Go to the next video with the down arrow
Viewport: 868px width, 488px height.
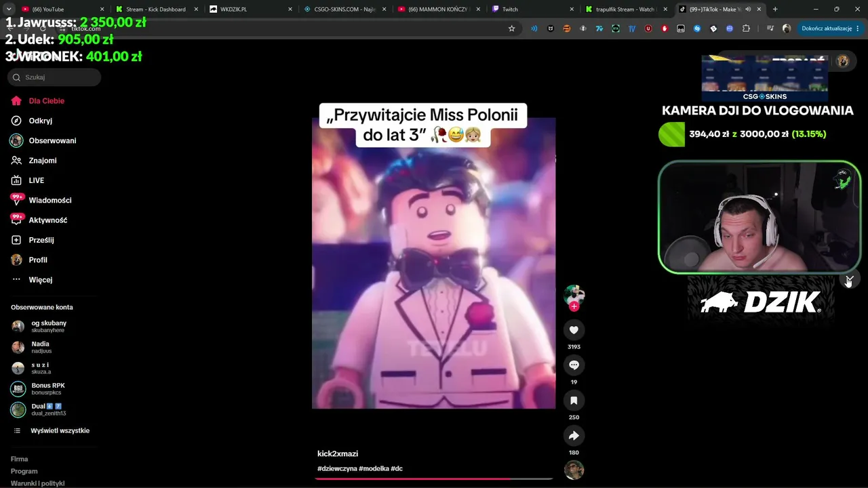[x=849, y=280]
